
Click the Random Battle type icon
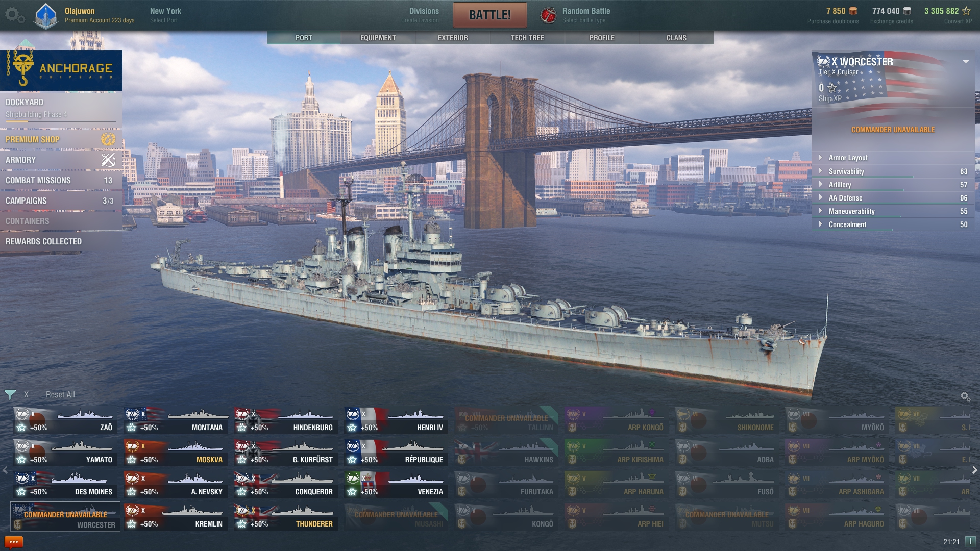(x=548, y=15)
